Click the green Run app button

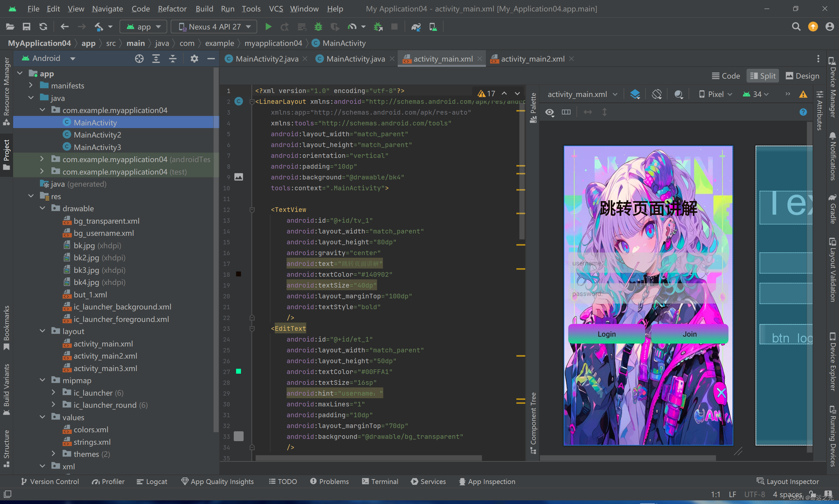tap(268, 27)
